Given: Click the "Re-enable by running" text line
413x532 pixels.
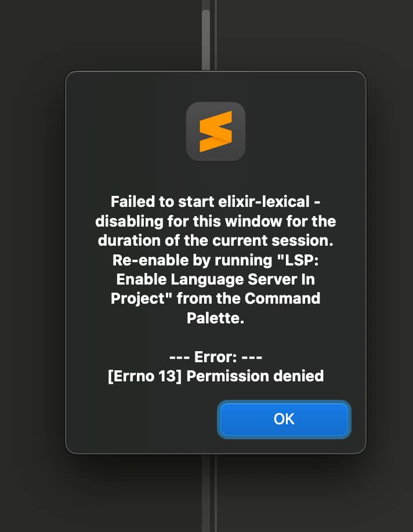Looking at the screenshot, I should click(x=215, y=260).
